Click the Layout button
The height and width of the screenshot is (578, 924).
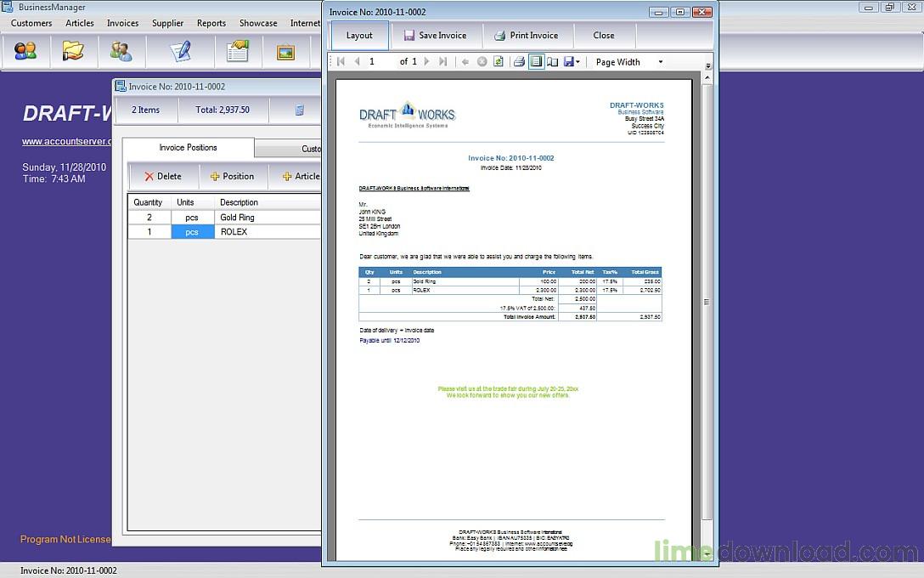[x=359, y=36]
